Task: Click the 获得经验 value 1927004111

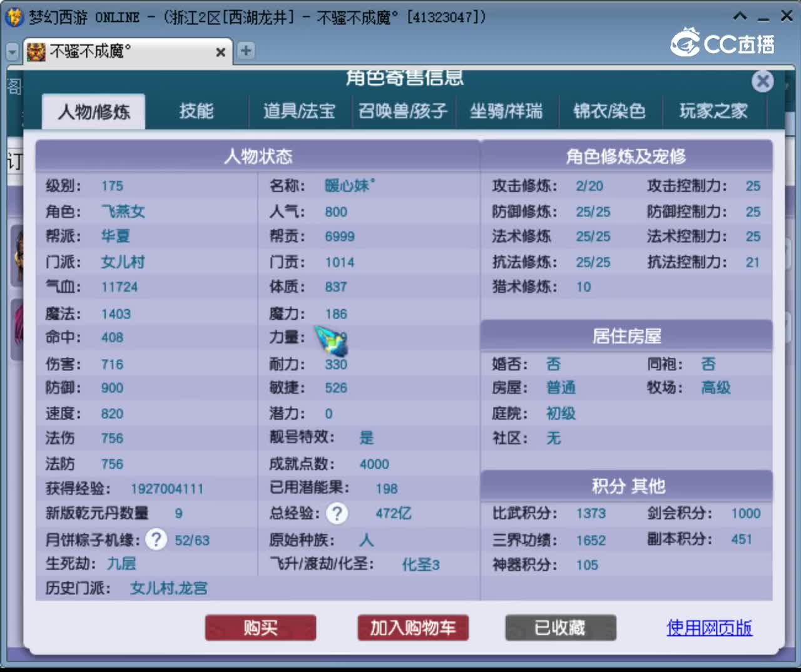Action: 167,489
